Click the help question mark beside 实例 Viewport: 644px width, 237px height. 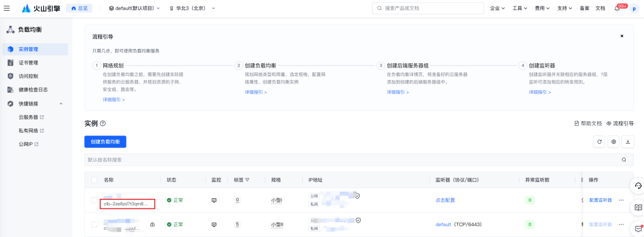103,124
